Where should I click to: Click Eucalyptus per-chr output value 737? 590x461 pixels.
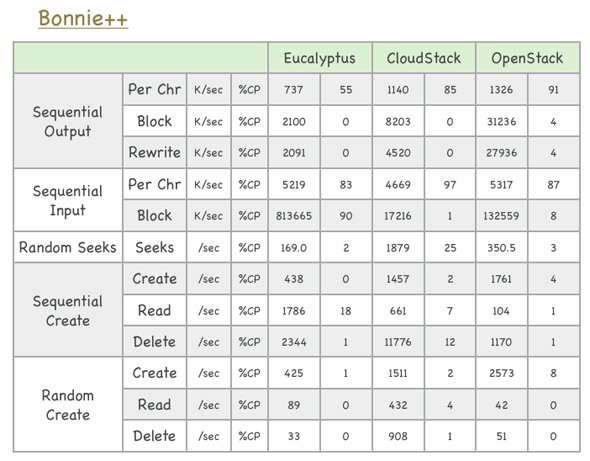pos(294,90)
